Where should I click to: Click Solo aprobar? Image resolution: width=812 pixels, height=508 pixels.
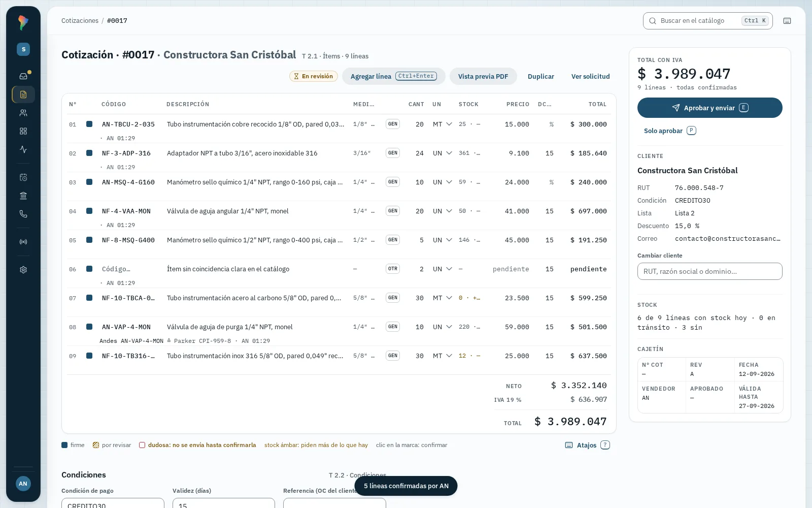(670, 131)
